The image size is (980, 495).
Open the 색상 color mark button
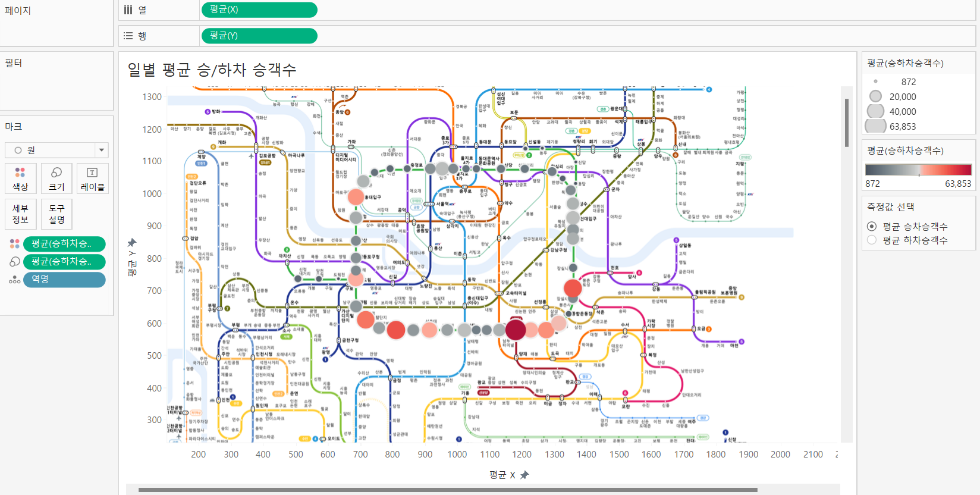(20, 178)
